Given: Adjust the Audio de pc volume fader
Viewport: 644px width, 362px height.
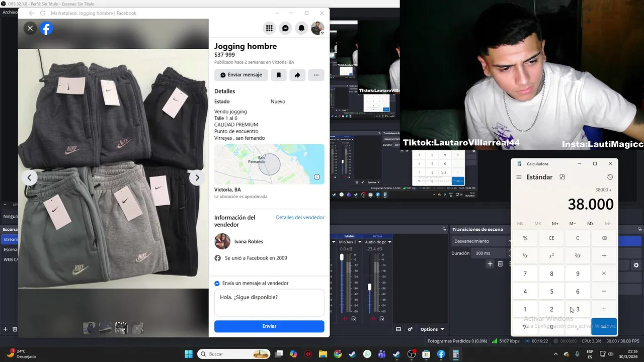Looking at the screenshot, I should pyautogui.click(x=369, y=287).
